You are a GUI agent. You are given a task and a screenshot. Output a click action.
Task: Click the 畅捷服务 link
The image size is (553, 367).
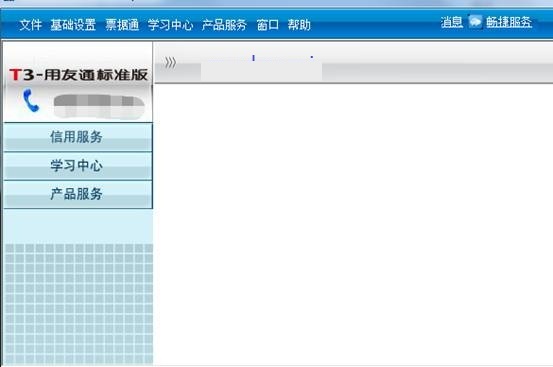click(509, 22)
